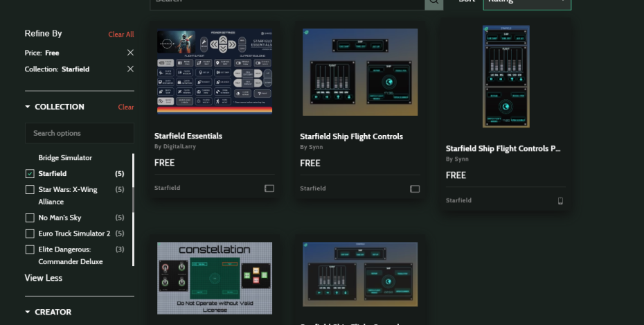Uncheck the Starfield collection checkbox
This screenshot has height=325, width=644.
30,174
